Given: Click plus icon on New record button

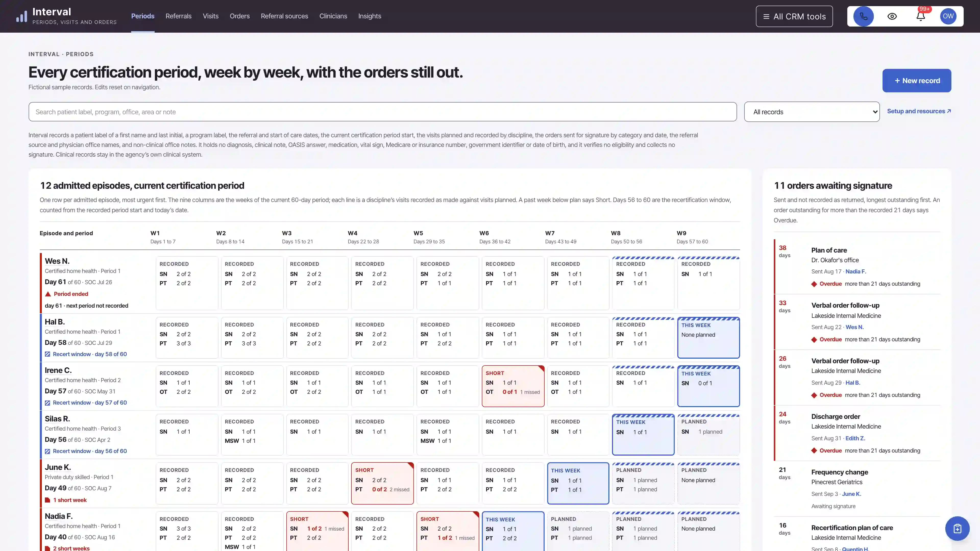Looking at the screenshot, I should coord(898,81).
